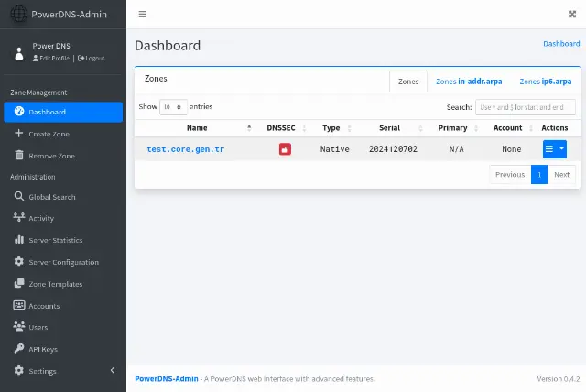The height and width of the screenshot is (392, 586).
Task: Click the user avatar icon
Action: tap(19, 53)
